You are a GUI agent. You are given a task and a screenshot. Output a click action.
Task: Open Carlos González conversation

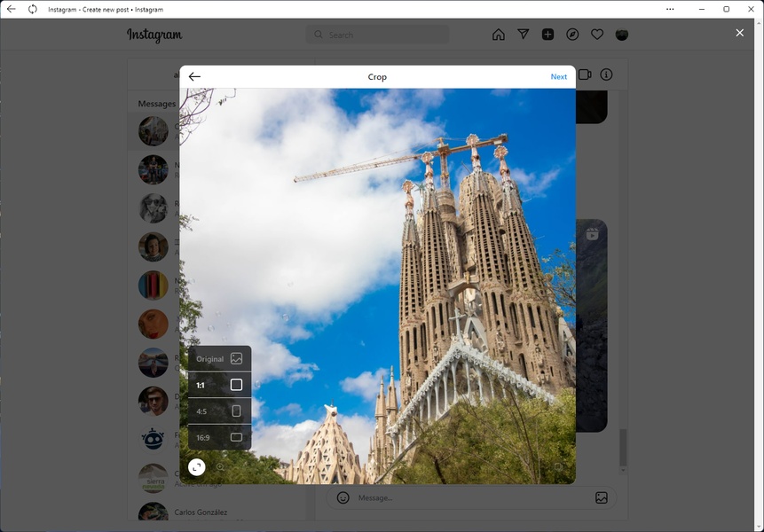click(x=201, y=512)
